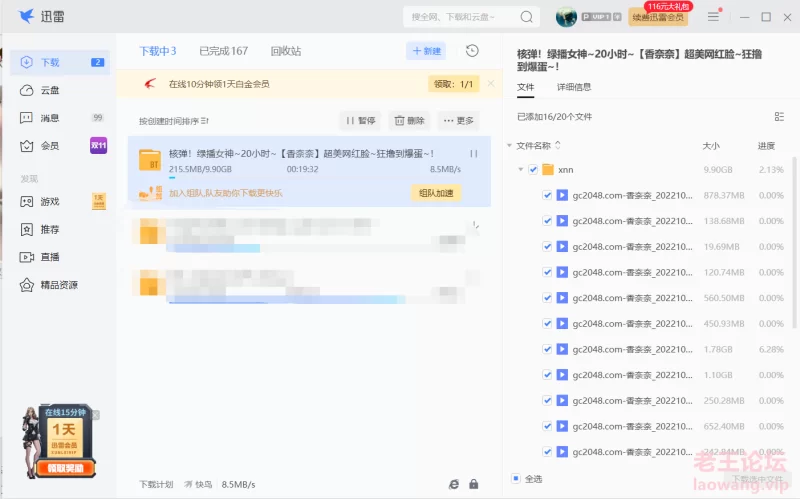This screenshot has width=800, height=499.
Task: Open the hamburger main menu
Action: click(713, 17)
